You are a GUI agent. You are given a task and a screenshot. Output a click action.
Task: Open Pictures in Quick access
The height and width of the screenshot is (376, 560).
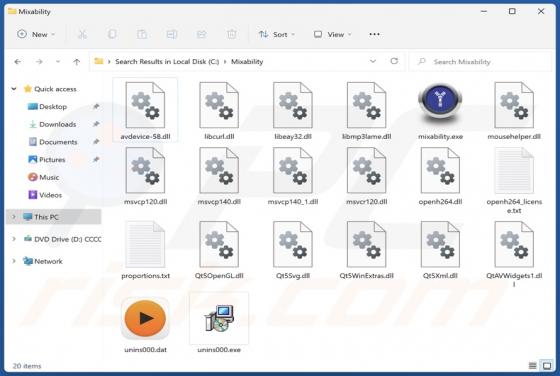coord(52,160)
